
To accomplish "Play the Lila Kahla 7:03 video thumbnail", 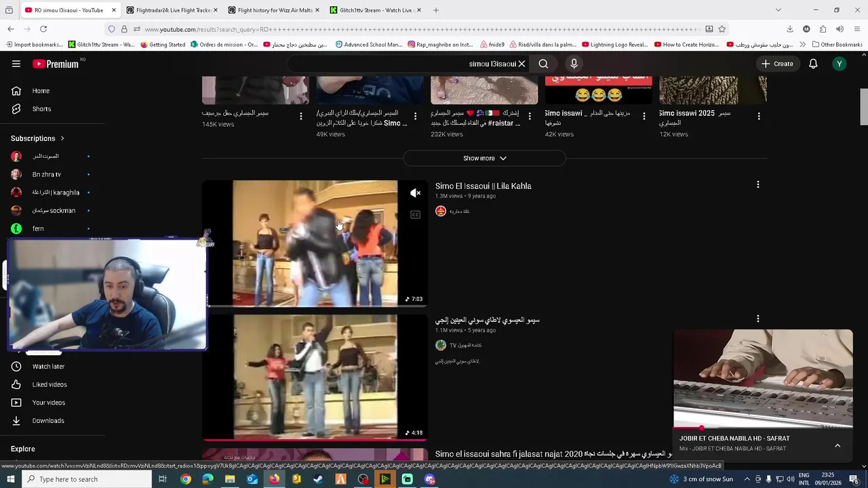I will (315, 243).
